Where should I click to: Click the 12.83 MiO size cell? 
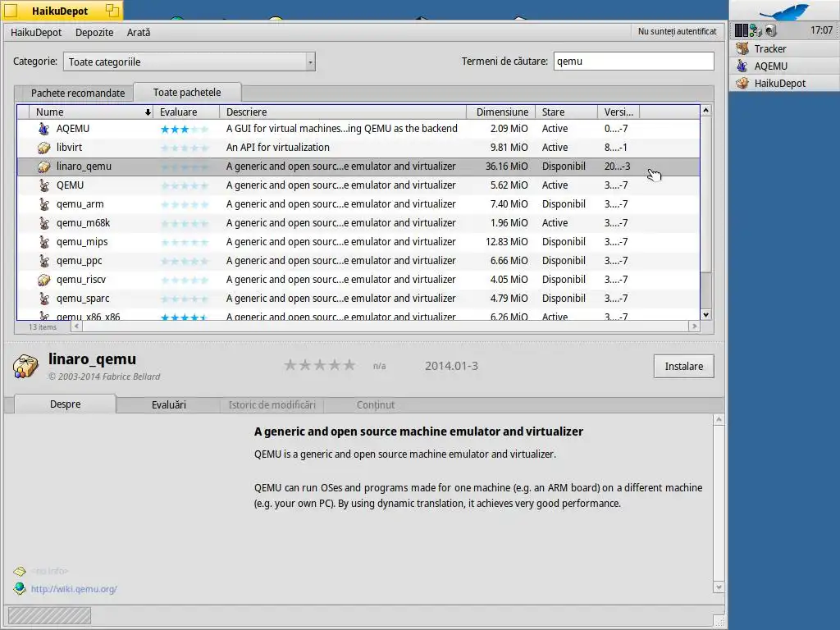pos(507,242)
